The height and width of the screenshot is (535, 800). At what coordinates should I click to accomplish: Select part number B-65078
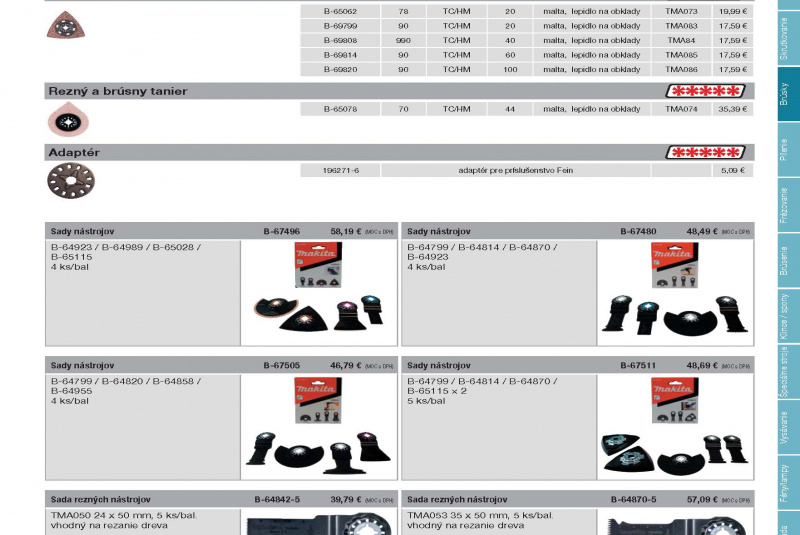point(340,109)
